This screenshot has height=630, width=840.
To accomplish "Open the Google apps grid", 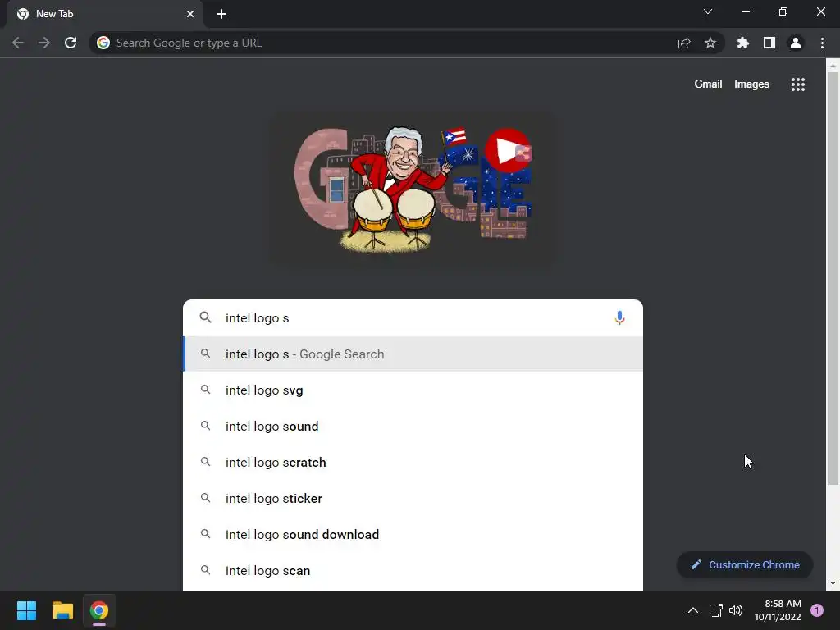I will [x=798, y=84].
